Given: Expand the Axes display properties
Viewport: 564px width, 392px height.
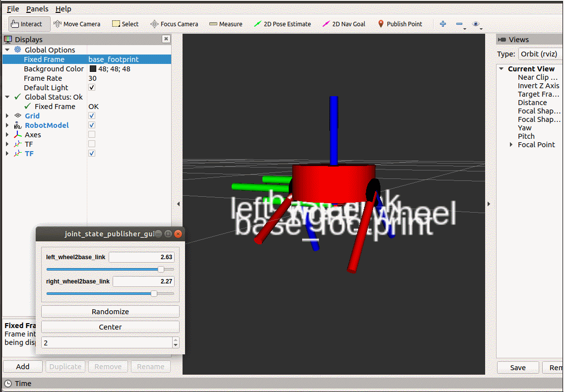Looking at the screenshot, I should [7, 134].
